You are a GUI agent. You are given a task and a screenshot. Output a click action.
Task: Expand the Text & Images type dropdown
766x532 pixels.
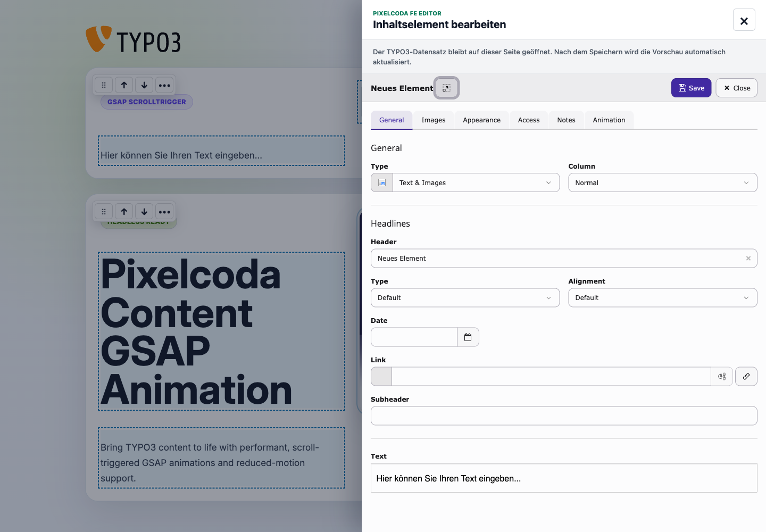[x=476, y=182]
